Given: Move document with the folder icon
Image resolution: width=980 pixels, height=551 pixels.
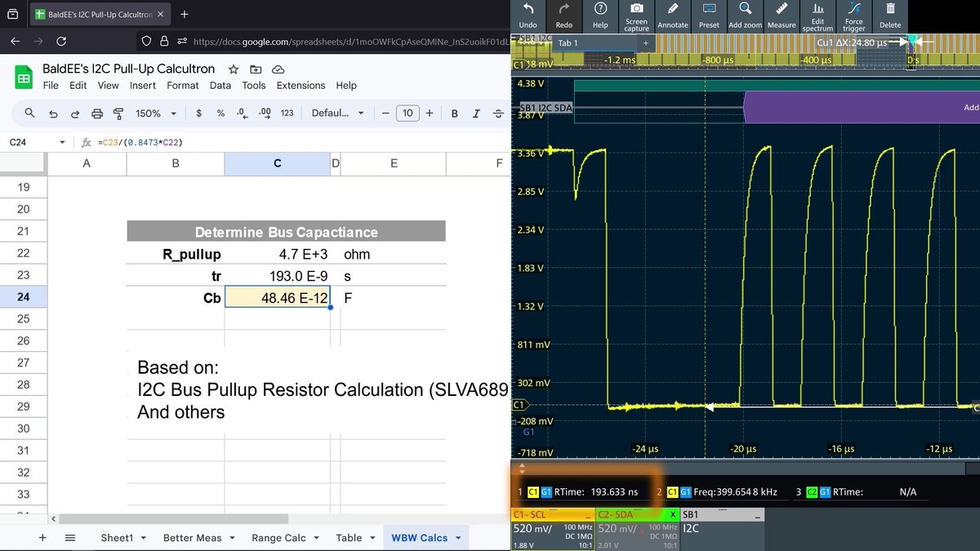Looking at the screenshot, I should pyautogui.click(x=256, y=69).
